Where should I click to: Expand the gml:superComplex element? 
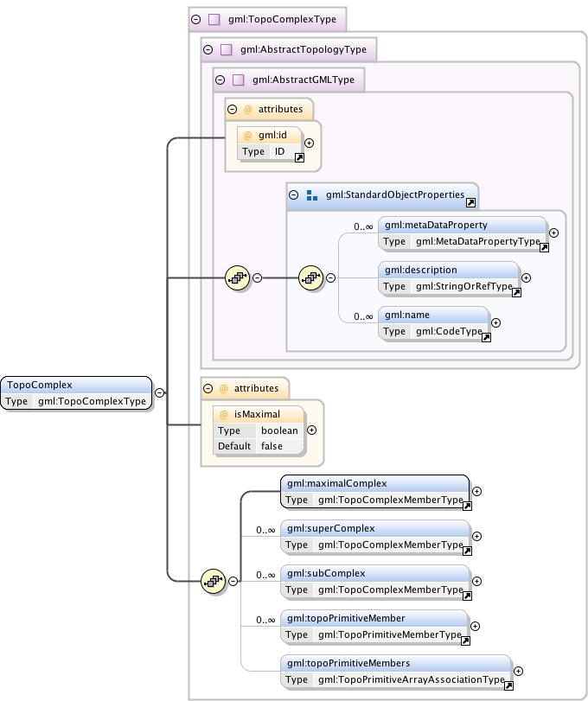(x=477, y=536)
